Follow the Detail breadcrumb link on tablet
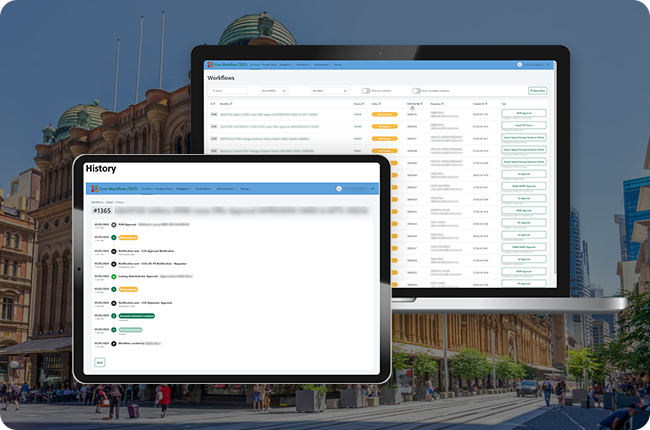Screen dimensions: 650x430 (109, 202)
